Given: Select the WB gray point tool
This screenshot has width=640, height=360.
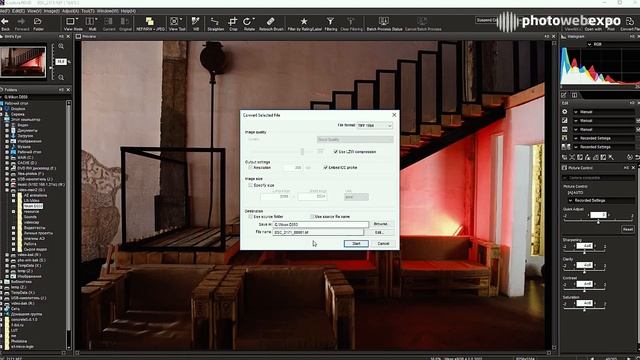Looking at the screenshot, I should tap(196, 22).
